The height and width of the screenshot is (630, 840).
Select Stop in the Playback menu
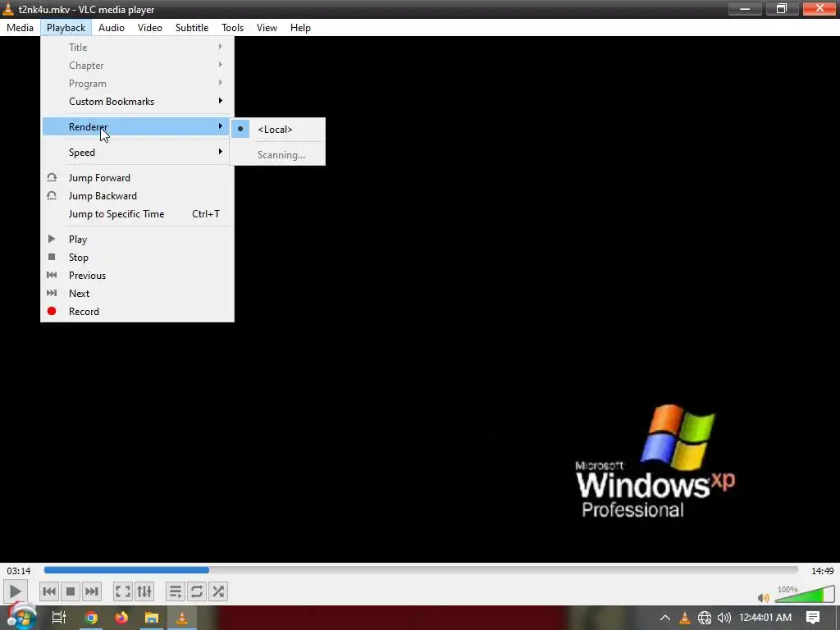[137, 257]
